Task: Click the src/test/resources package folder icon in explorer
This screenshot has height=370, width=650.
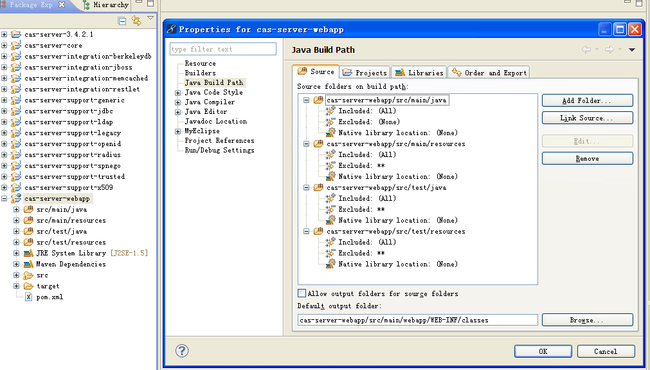Action: (28, 242)
